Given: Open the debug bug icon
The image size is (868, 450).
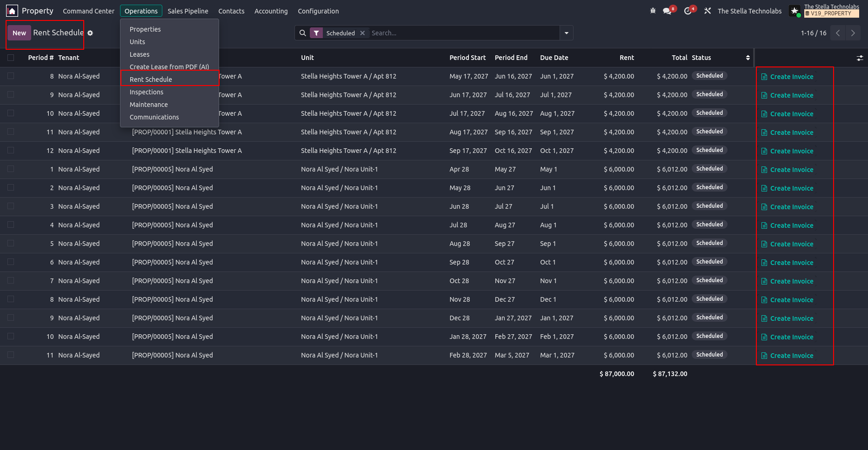Looking at the screenshot, I should point(653,11).
